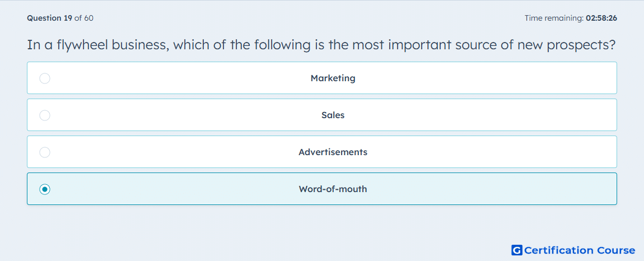The height and width of the screenshot is (261, 644).
Task: Select the Marketing radio button
Action: tap(45, 78)
